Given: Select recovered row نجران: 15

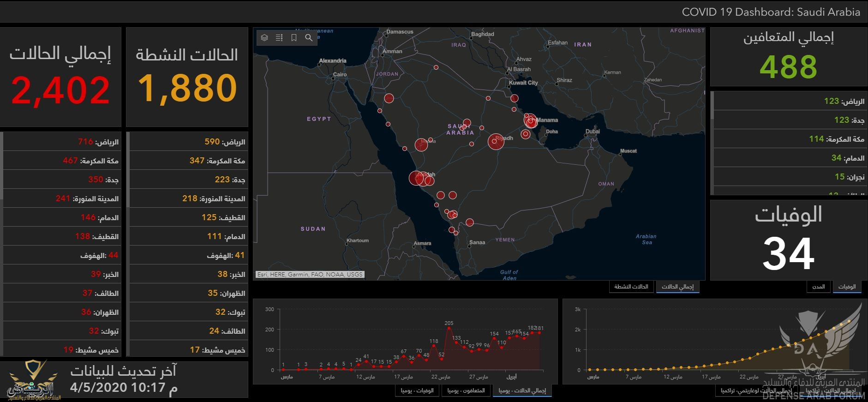Looking at the screenshot, I should pyautogui.click(x=790, y=176).
